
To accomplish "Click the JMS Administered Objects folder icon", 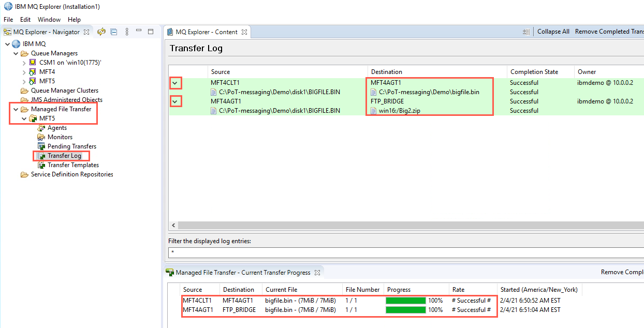I will (x=24, y=100).
